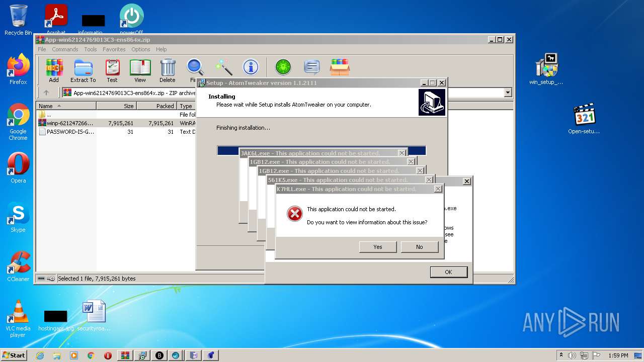Click the installation progress bar
The image size is (644, 362).
(321, 150)
